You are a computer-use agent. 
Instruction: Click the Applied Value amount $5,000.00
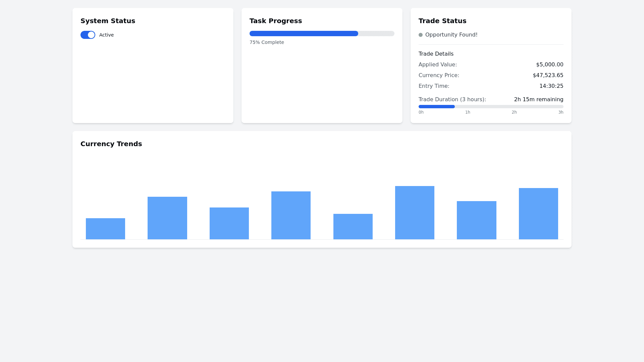[x=549, y=64]
